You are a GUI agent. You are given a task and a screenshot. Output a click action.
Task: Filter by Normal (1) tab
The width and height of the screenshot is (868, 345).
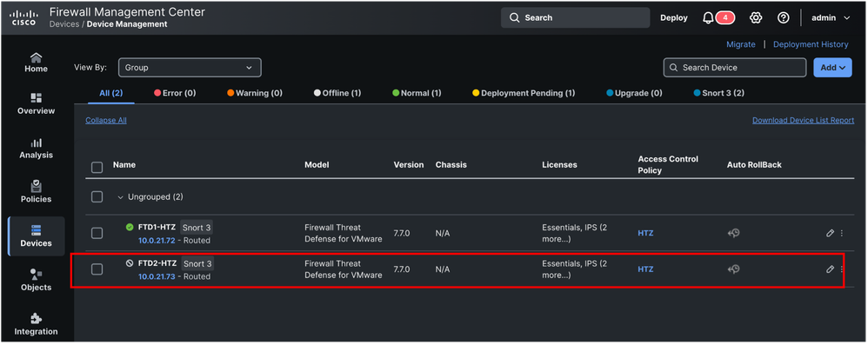pos(417,93)
